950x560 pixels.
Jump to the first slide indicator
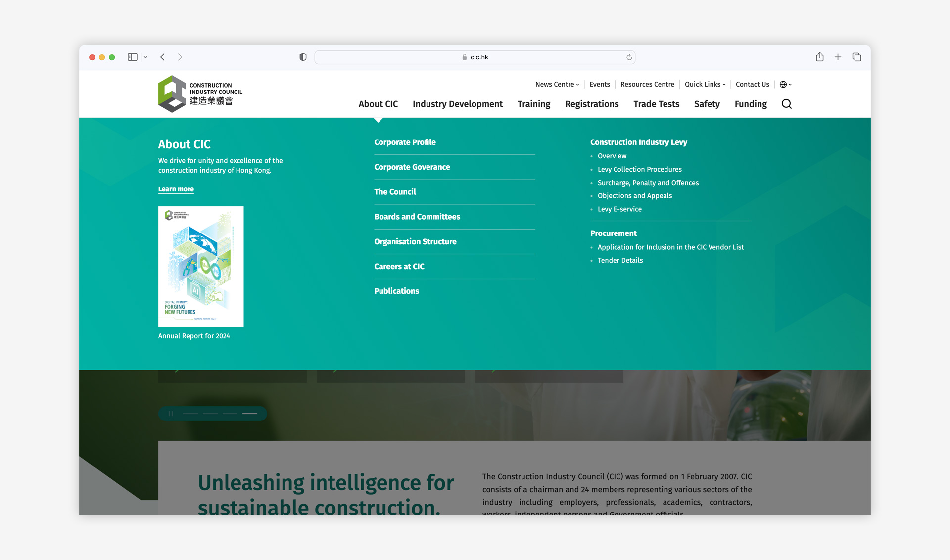point(190,414)
